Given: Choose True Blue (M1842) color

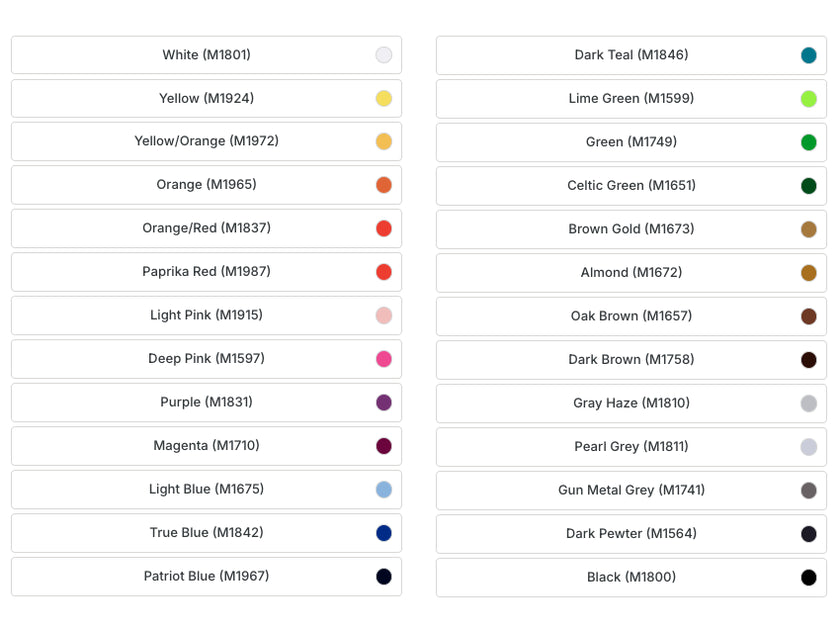Looking at the screenshot, I should [206, 532].
